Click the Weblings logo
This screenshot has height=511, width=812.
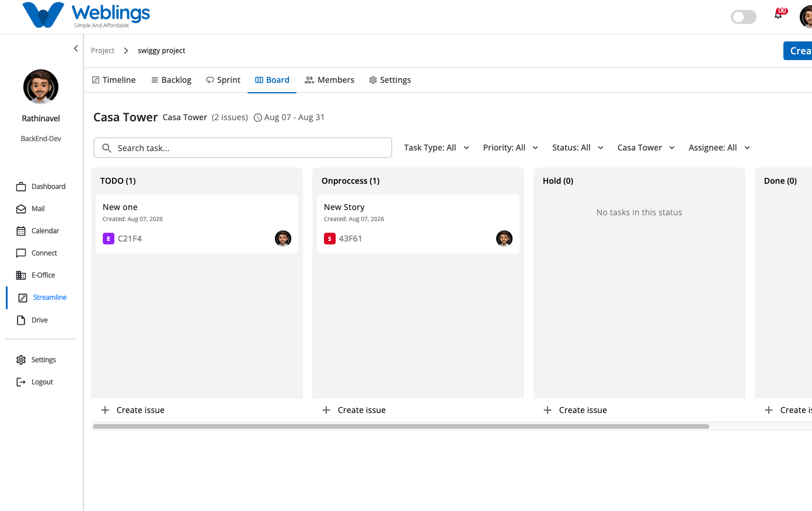click(x=86, y=15)
